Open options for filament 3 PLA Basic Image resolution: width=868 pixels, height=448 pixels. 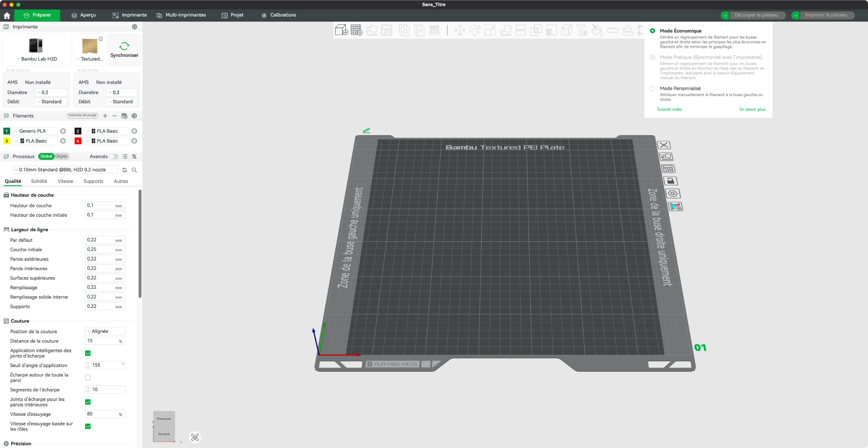point(63,141)
